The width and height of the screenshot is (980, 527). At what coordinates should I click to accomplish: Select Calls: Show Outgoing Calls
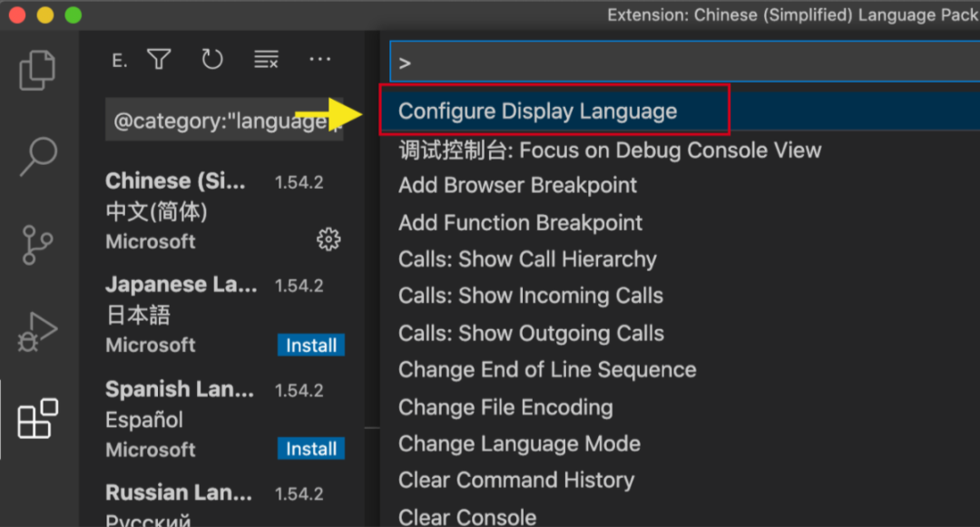point(680,333)
